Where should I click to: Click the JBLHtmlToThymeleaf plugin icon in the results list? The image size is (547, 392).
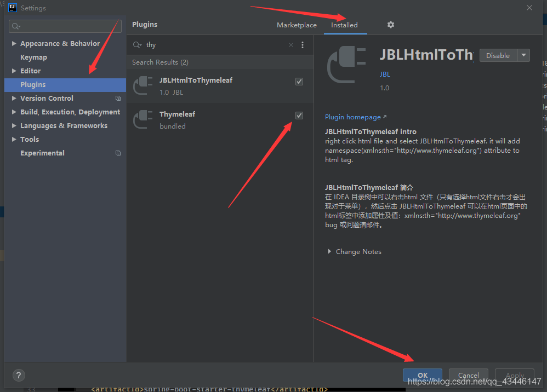[x=143, y=85]
